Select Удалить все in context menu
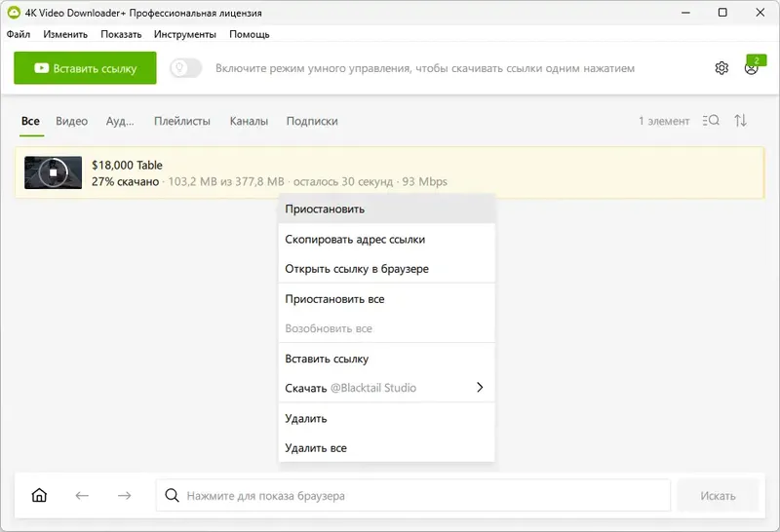Image resolution: width=780 pixels, height=532 pixels. [x=316, y=448]
